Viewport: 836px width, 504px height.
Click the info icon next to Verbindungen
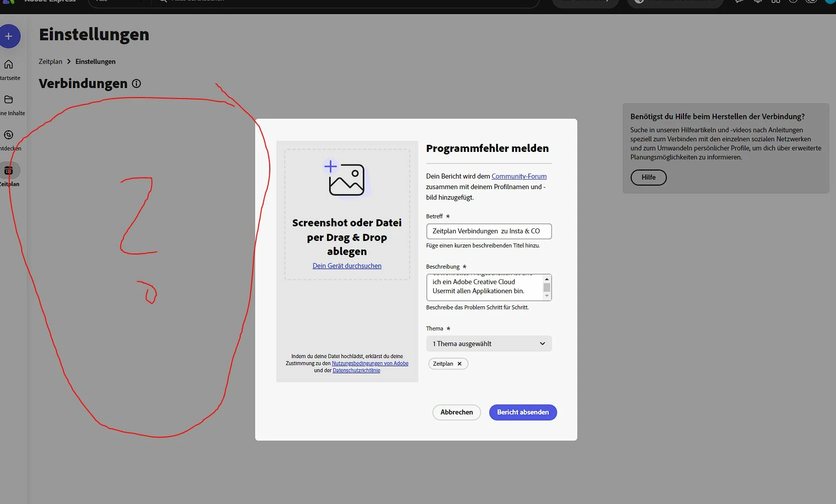(136, 83)
